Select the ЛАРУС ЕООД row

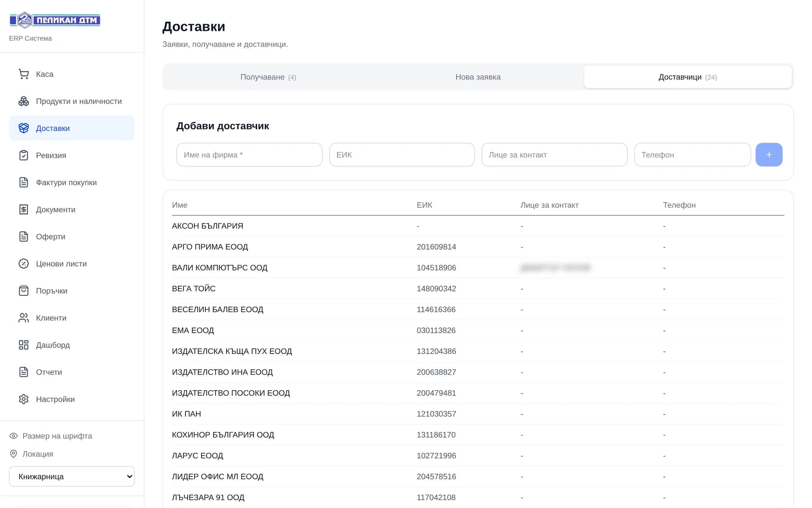tap(478, 456)
